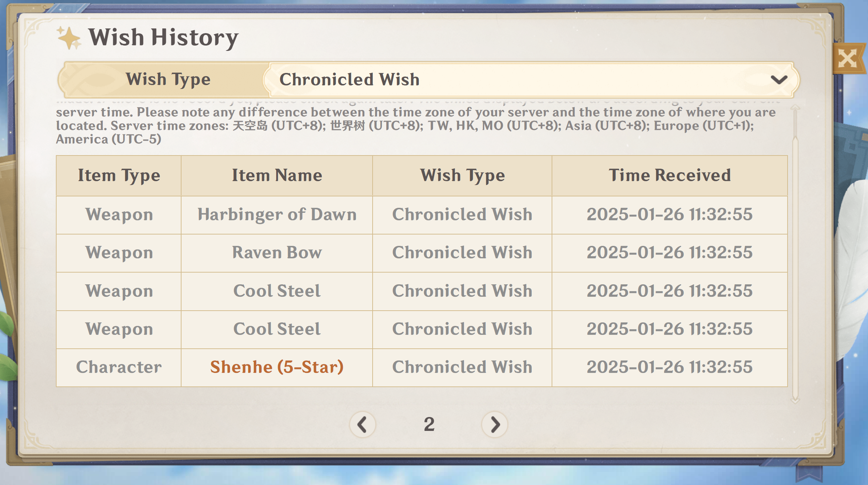Click the first Cool Steel entry

[277, 291]
